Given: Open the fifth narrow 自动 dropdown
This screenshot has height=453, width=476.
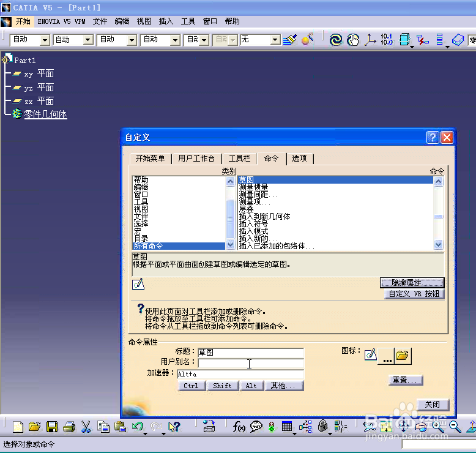Looking at the screenshot, I should 204,40.
